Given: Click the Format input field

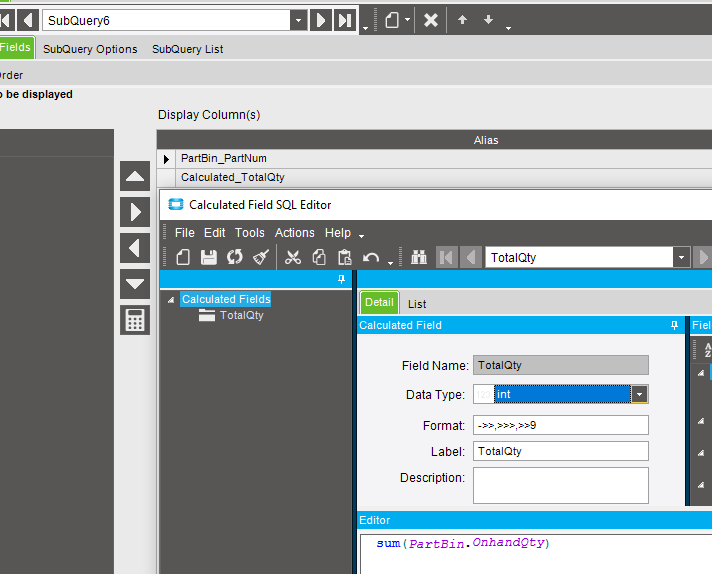Looking at the screenshot, I should [561, 425].
